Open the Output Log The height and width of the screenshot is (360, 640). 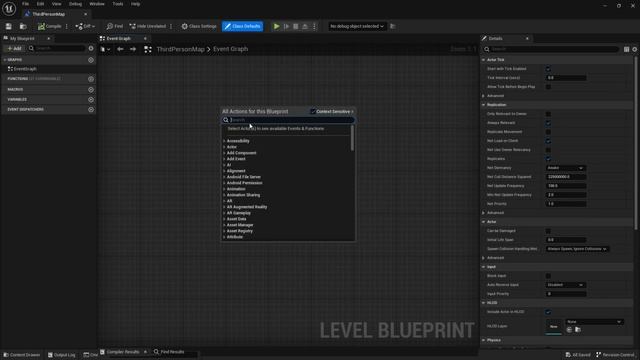point(62,355)
